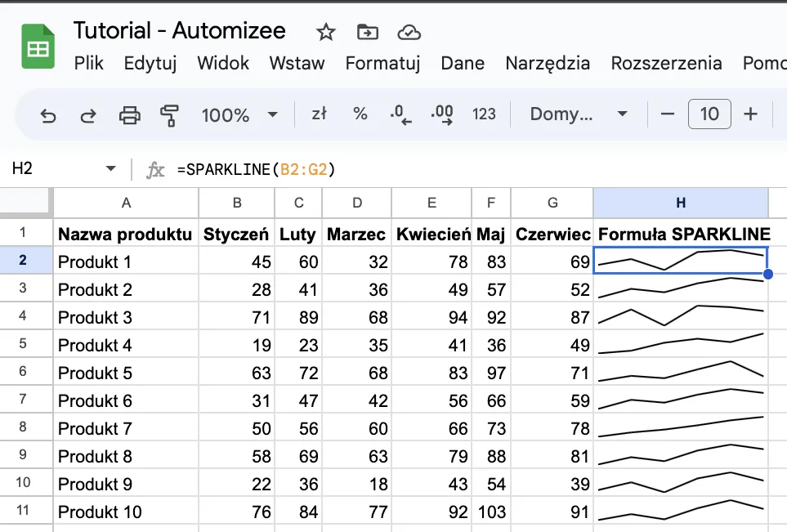Select row 11 header
The height and width of the screenshot is (532, 787).
click(26, 511)
